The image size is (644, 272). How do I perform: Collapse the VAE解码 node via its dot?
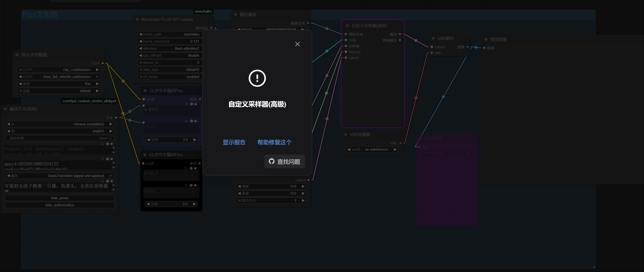433,38
